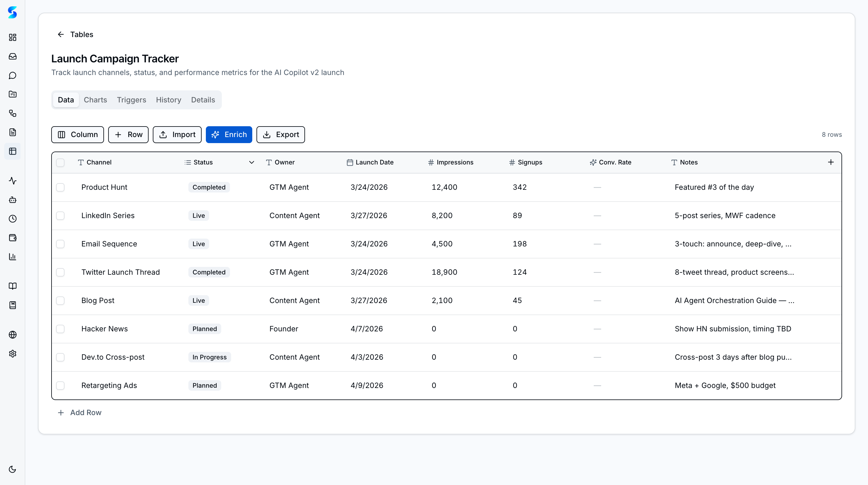Screen dimensions: 868x485
Task: Tick the Hacker News row checkbox
Action: pos(60,329)
